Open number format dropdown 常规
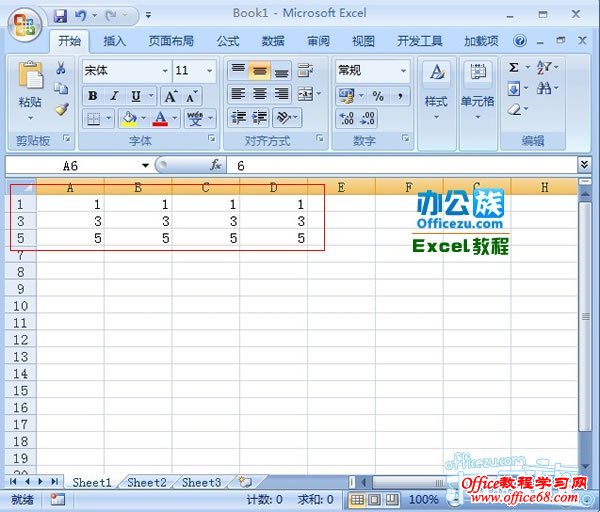Screen dimensions: 600x512 click(x=403, y=71)
